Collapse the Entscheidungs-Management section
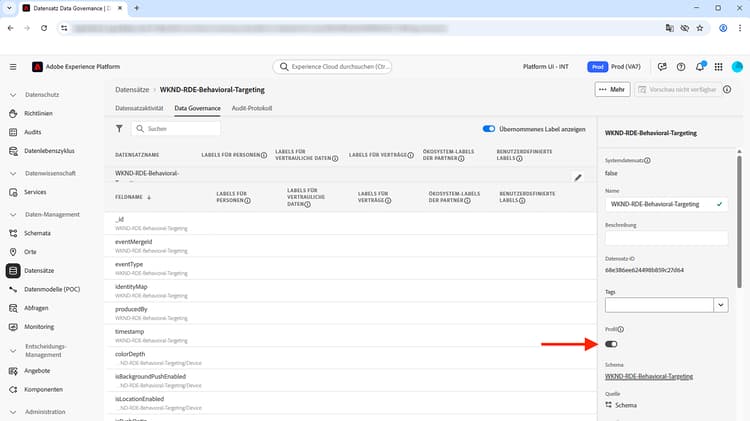 click(x=13, y=351)
